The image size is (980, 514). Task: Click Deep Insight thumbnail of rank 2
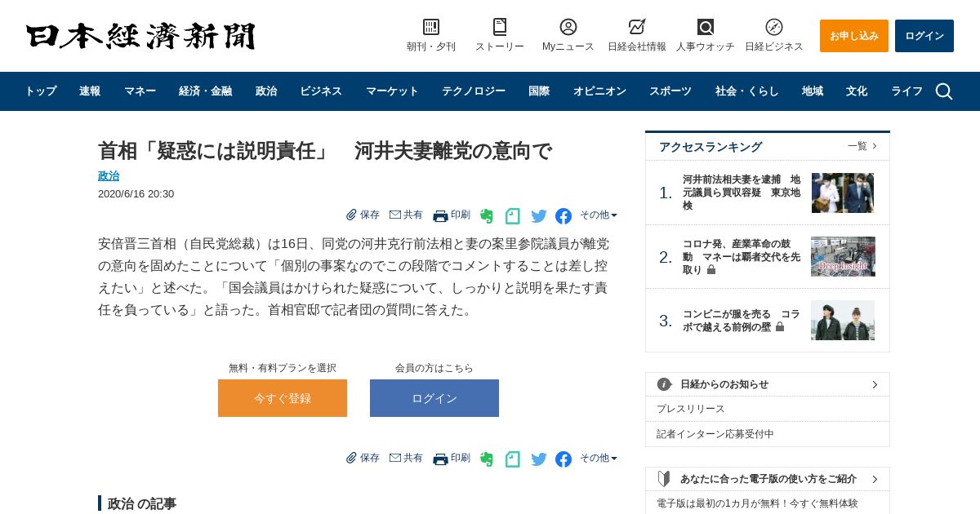pyautogui.click(x=843, y=256)
